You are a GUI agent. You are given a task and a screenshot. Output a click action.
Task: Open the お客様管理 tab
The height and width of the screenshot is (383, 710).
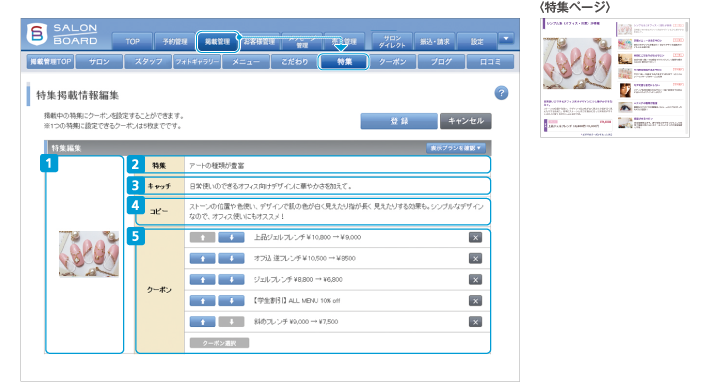click(x=259, y=42)
